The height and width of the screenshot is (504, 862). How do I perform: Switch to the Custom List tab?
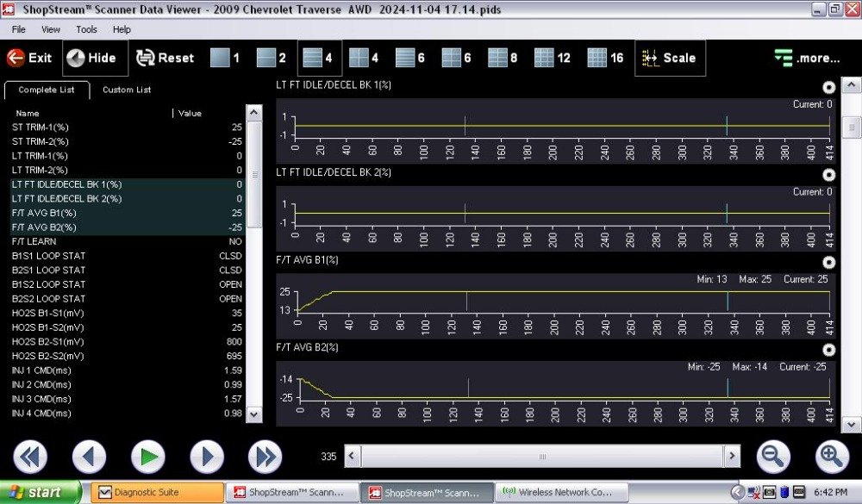pyautogui.click(x=127, y=90)
